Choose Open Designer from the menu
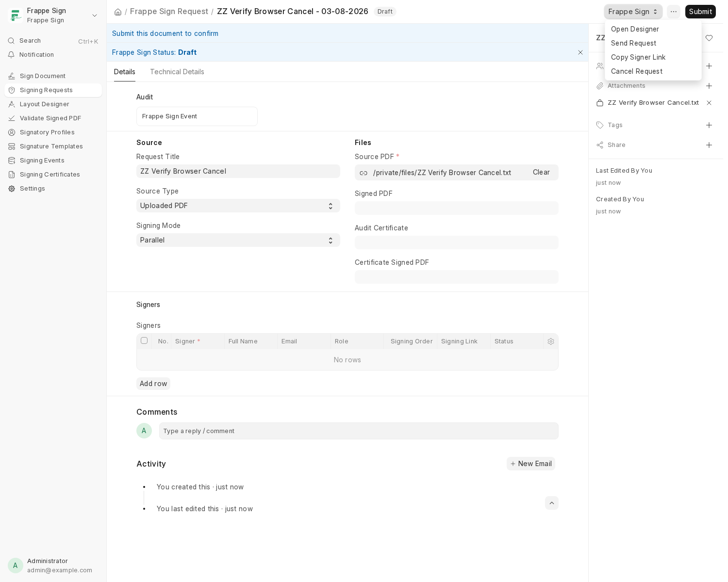The width and height of the screenshot is (728, 582). (x=653, y=29)
